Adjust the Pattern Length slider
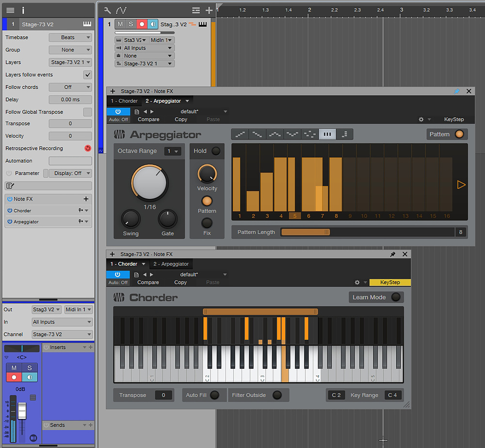Image resolution: width=485 pixels, height=448 pixels. click(x=327, y=232)
